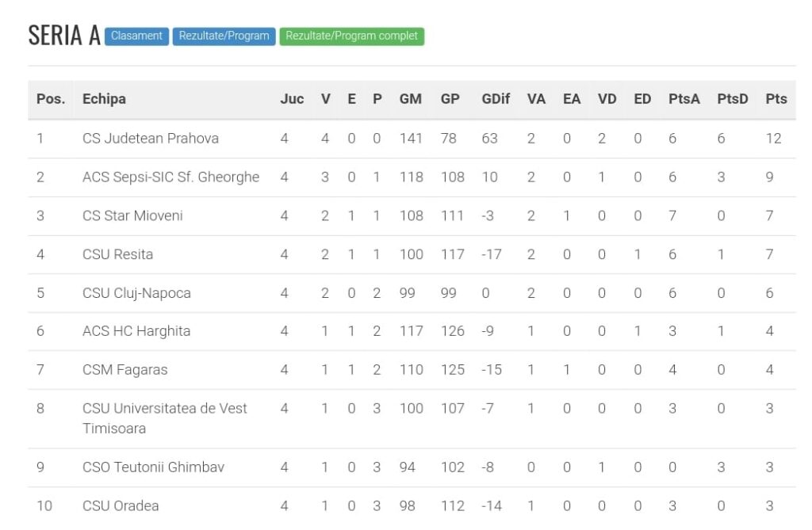Open CSU Cluj-Napoca team entry
The image size is (812, 530).
(136, 293)
